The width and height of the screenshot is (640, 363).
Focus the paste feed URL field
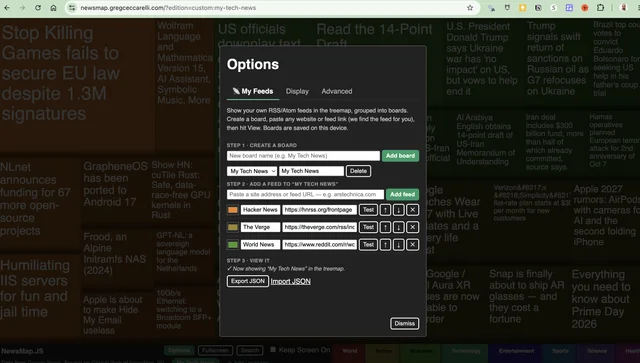pyautogui.click(x=305, y=194)
